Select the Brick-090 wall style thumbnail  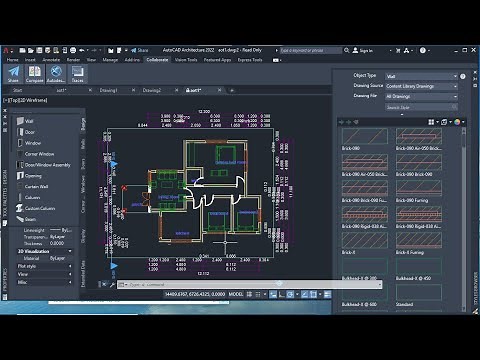[365, 136]
